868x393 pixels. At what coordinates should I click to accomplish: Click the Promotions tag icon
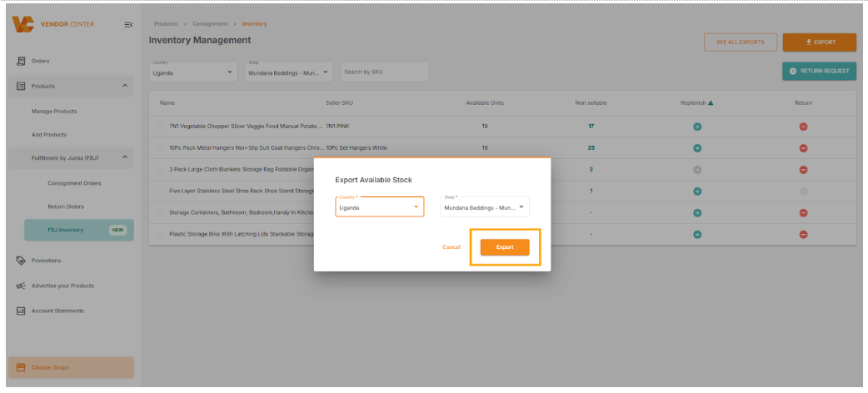pyautogui.click(x=21, y=261)
